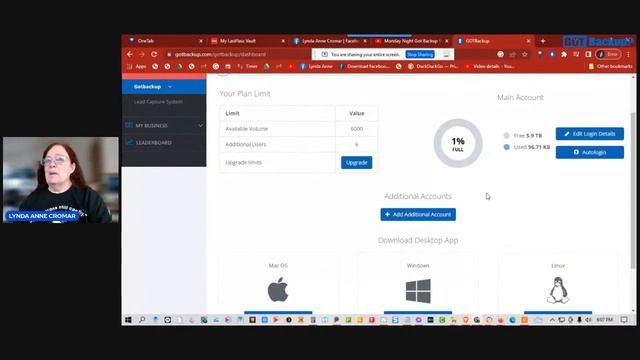This screenshot has height=360, width=640.
Task: Open the Video details YouTube bookmark
Action: pyautogui.click(x=490, y=66)
